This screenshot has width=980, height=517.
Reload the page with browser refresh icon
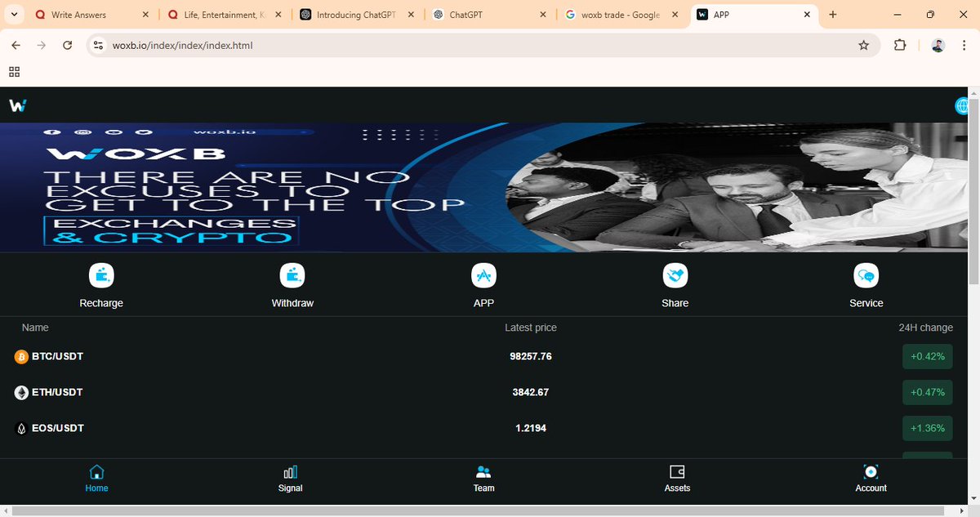point(68,46)
